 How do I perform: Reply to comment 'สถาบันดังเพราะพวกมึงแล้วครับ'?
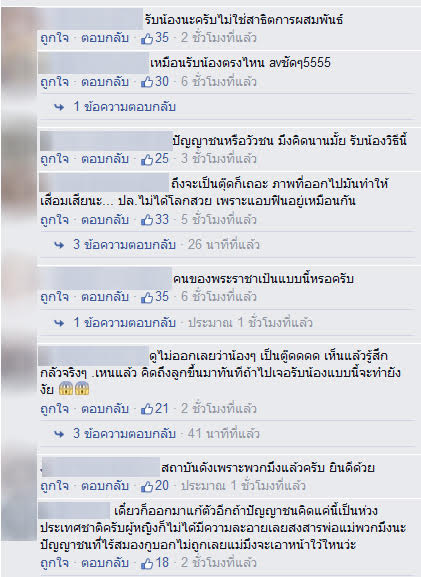tap(105, 486)
